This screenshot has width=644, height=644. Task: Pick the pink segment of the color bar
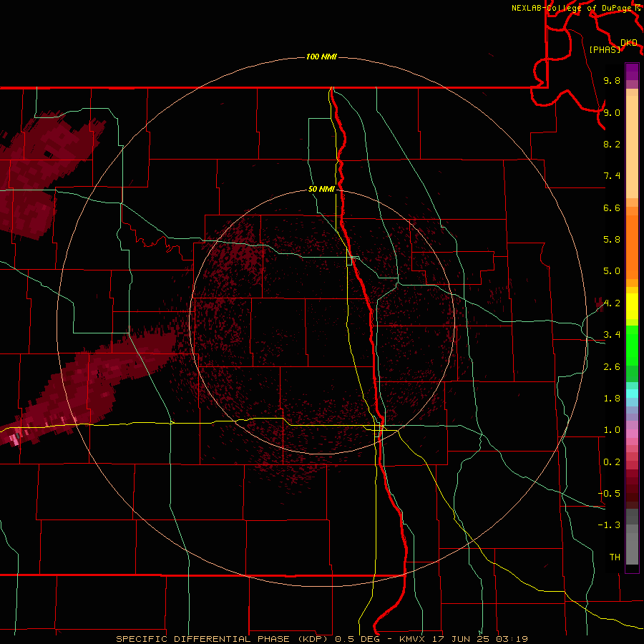point(632,434)
